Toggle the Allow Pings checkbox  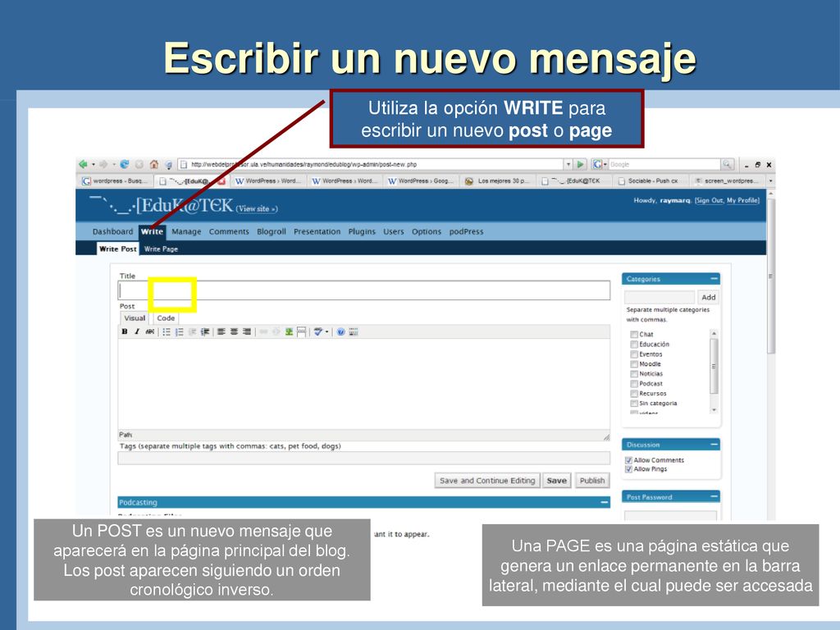(x=628, y=469)
